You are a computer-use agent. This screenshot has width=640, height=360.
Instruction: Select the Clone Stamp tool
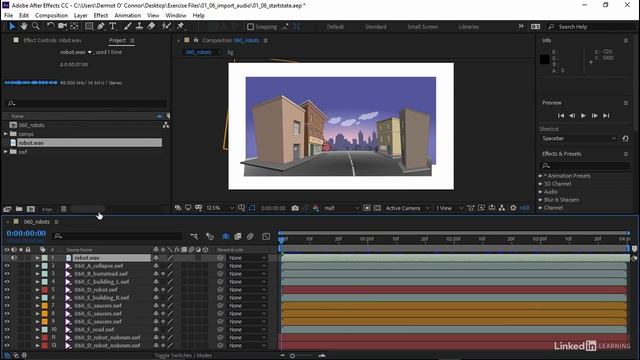pos(139,27)
